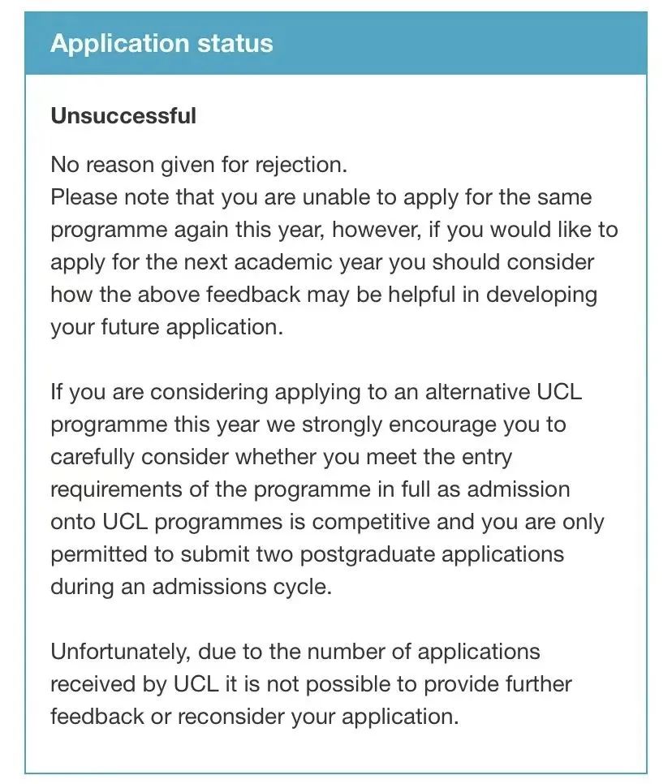
Task: Click 'submit two postgraduate applications' phrase
Action: (x=372, y=554)
